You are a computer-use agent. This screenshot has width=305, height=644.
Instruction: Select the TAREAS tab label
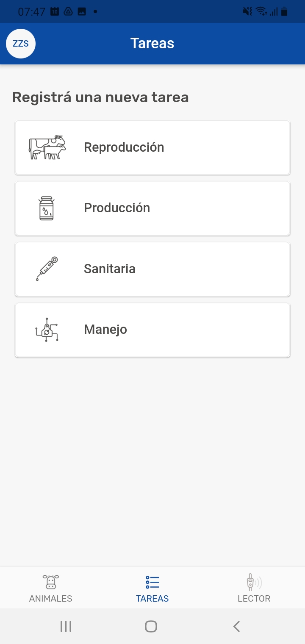tap(152, 598)
